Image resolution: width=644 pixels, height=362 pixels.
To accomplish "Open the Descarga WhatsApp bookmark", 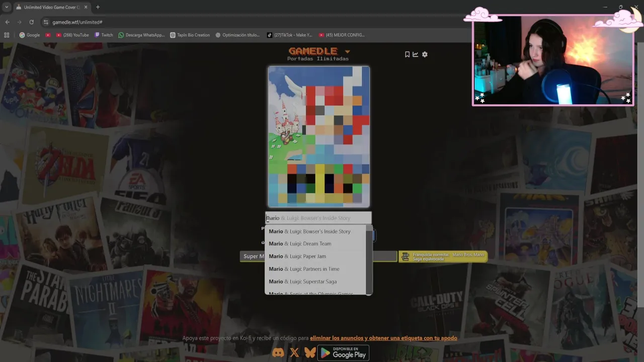I will [141, 35].
